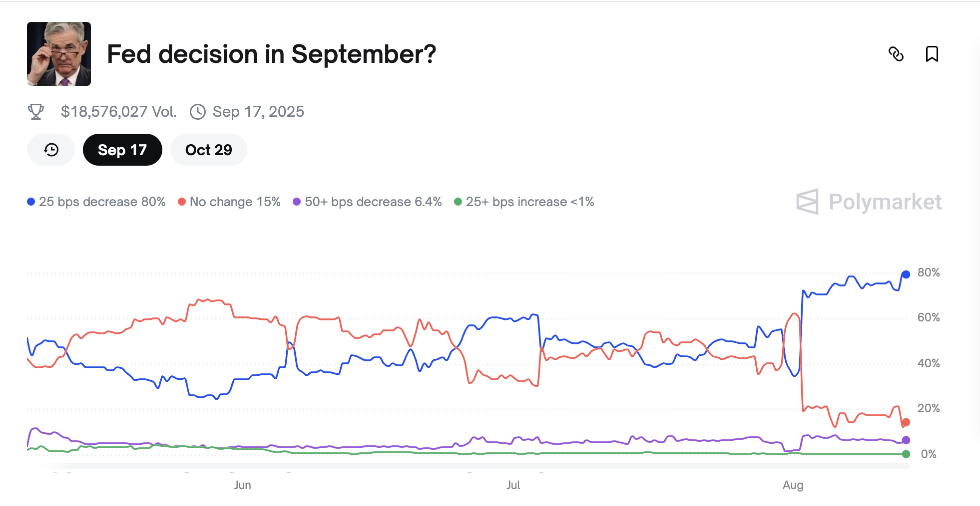Viewport: 980px width, 506px height.
Task: Open the past markets history button
Action: [51, 150]
